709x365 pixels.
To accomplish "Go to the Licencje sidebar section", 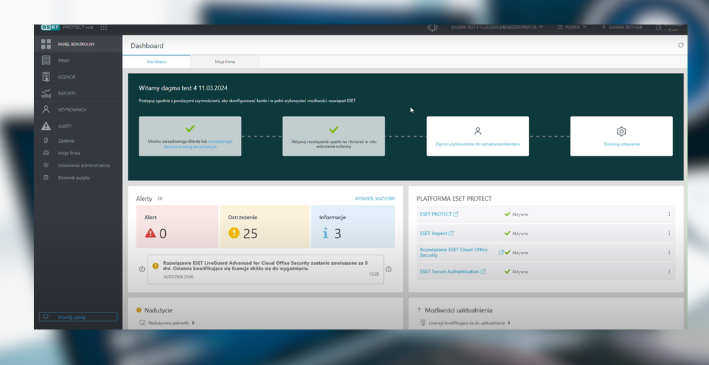I will pyautogui.click(x=78, y=77).
